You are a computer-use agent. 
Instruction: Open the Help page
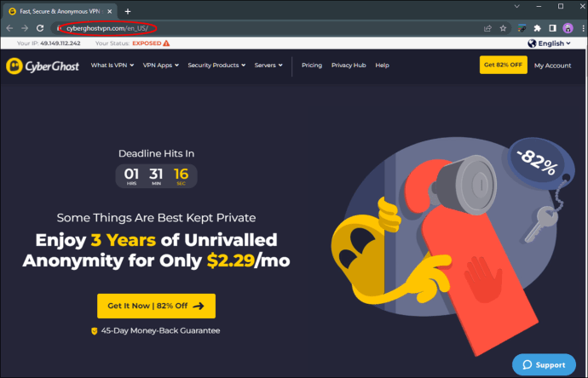(x=382, y=66)
